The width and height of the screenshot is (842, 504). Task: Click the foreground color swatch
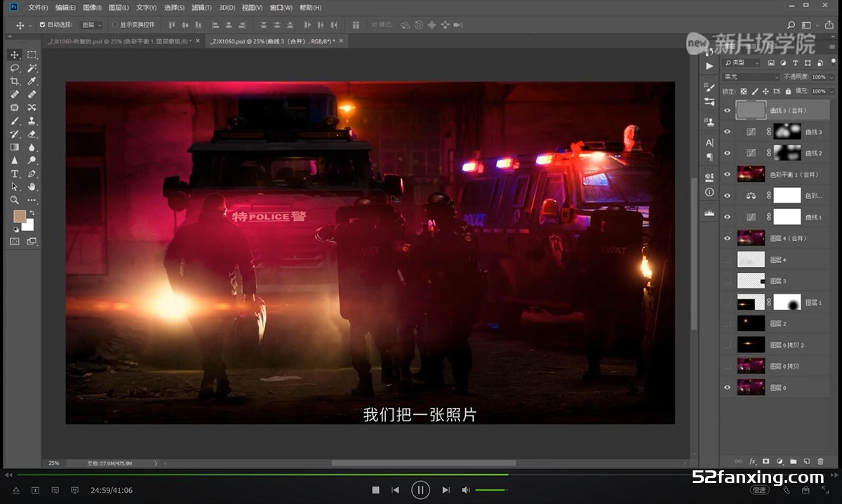(x=20, y=217)
